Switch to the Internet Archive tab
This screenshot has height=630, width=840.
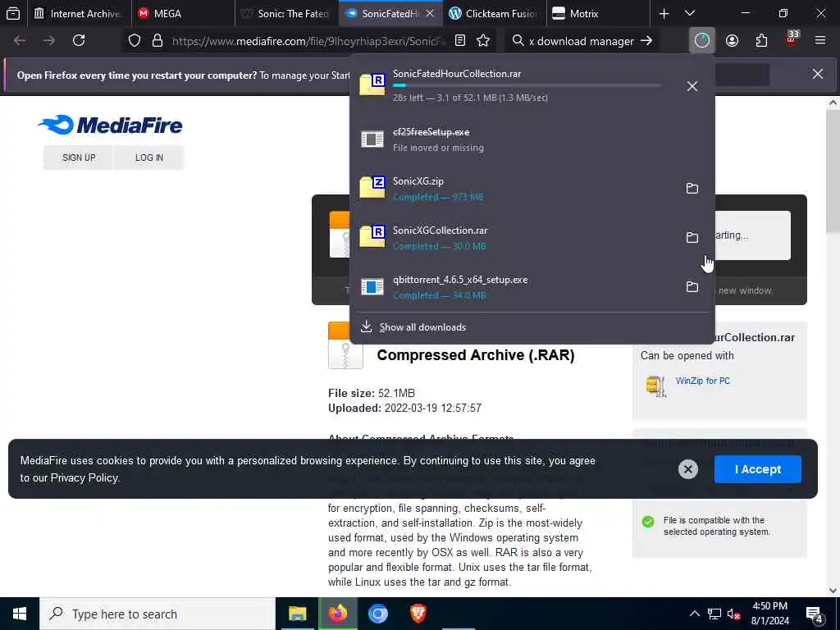point(78,13)
